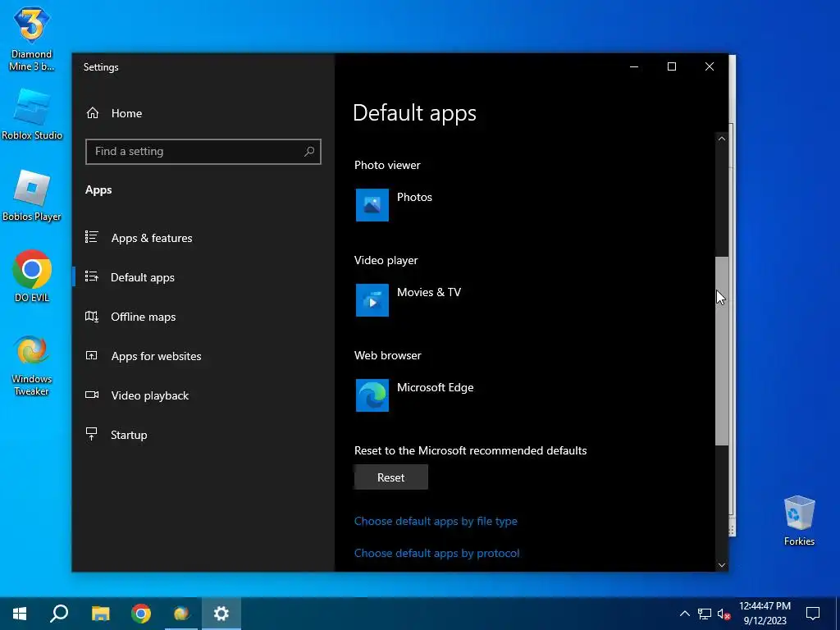Click the Windows Tweaker taskbar icon
Image resolution: width=840 pixels, height=630 pixels.
(x=181, y=614)
